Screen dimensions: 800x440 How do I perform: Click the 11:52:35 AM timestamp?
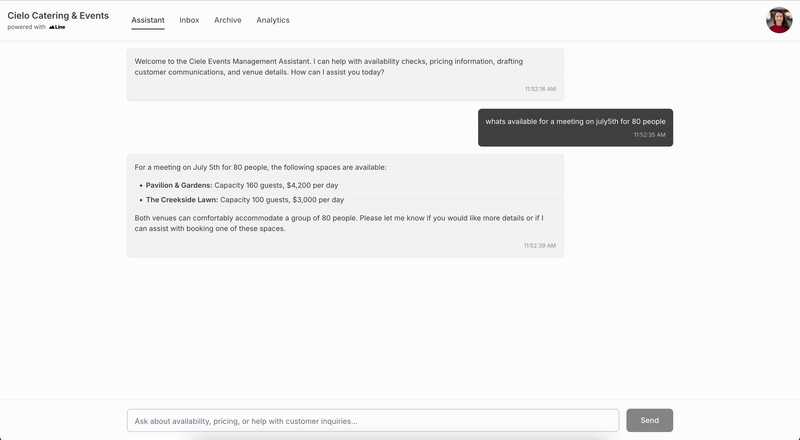point(649,135)
